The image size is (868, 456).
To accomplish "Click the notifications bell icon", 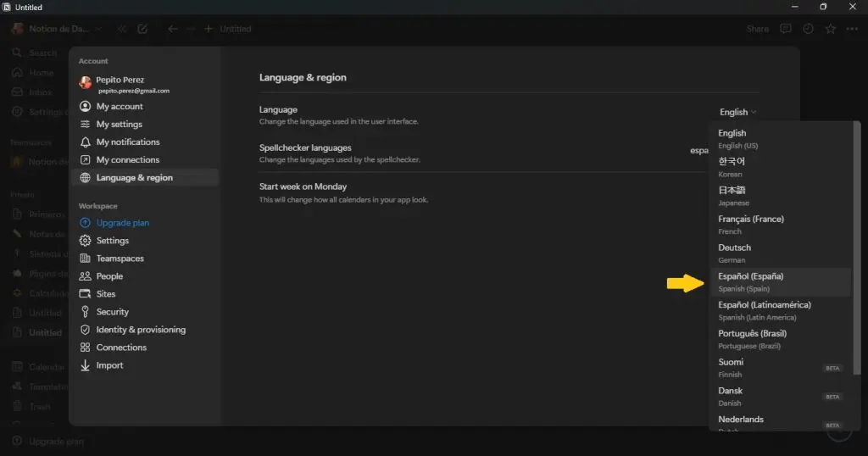I will click(x=85, y=142).
